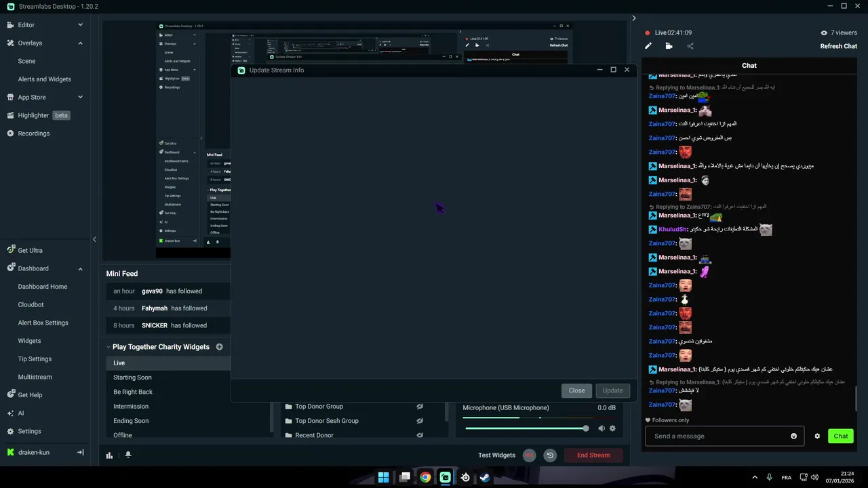Open Cloudbot page

pyautogui.click(x=31, y=305)
